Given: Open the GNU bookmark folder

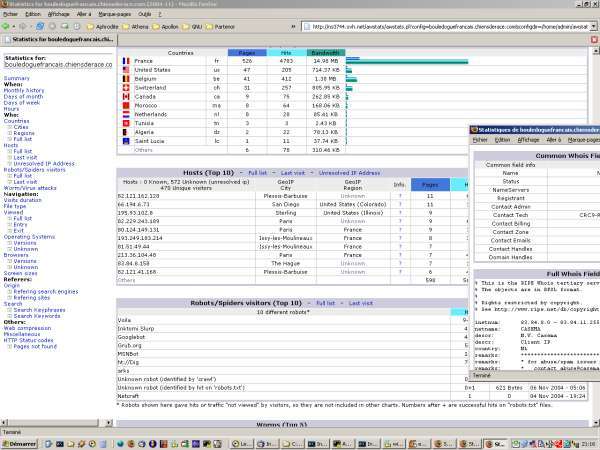Looking at the screenshot, I should coord(192,27).
